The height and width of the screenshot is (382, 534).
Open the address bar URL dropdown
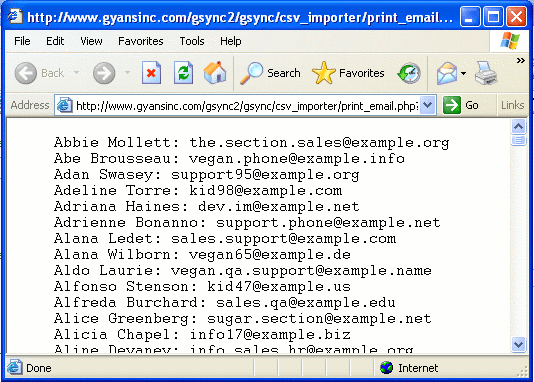tap(427, 105)
